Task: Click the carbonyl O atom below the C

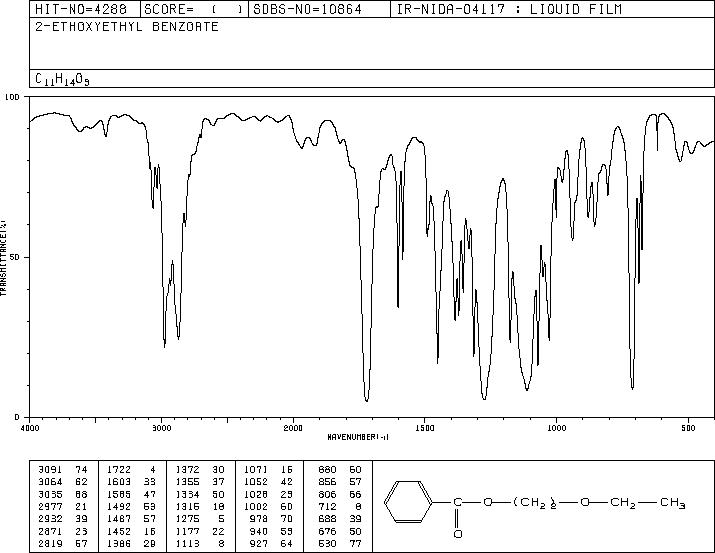Action: click(458, 534)
